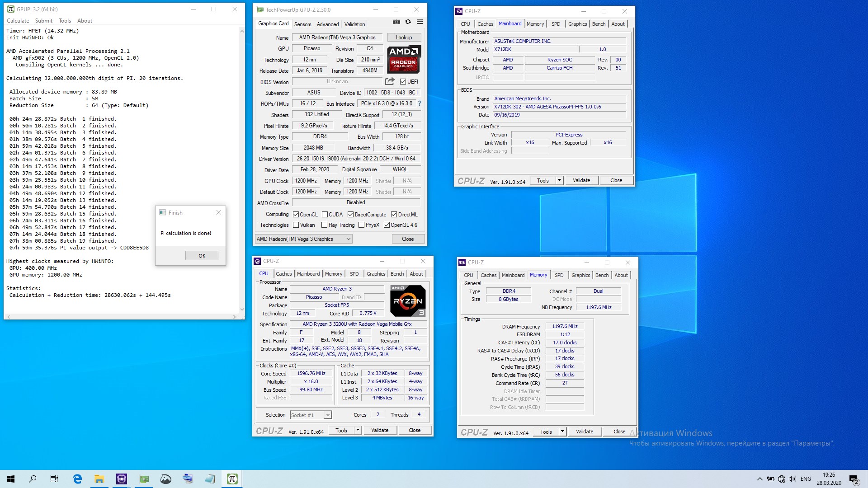Toggle the DirectML checkbox in GPU-Z
Image resolution: width=868 pixels, height=488 pixels.
click(394, 215)
